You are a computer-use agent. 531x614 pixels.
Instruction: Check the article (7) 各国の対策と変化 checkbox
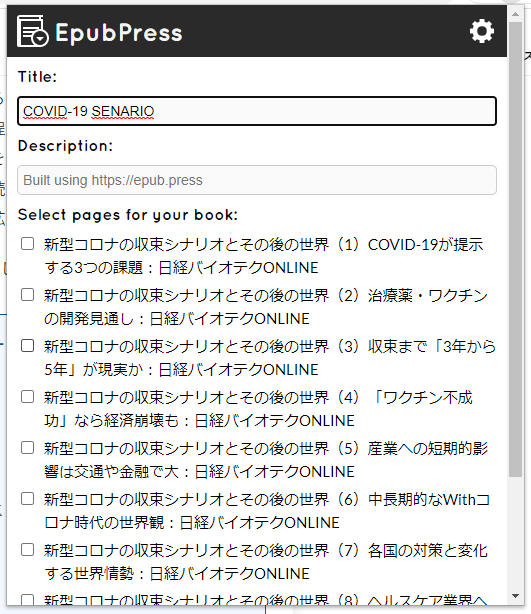[x=27, y=550]
